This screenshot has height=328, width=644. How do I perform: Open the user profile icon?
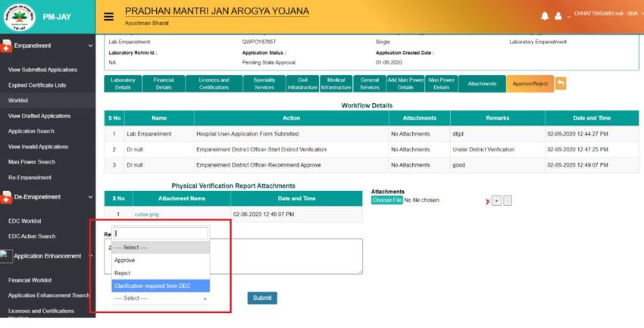558,17
